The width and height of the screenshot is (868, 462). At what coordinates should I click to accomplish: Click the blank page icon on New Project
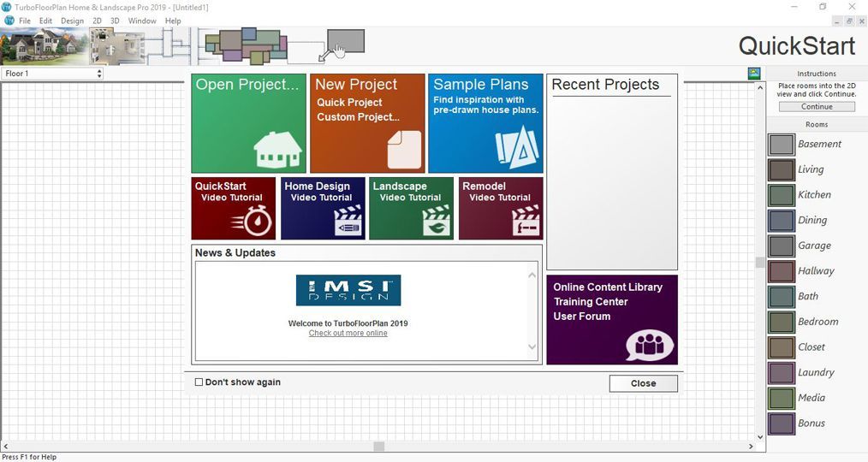click(404, 150)
